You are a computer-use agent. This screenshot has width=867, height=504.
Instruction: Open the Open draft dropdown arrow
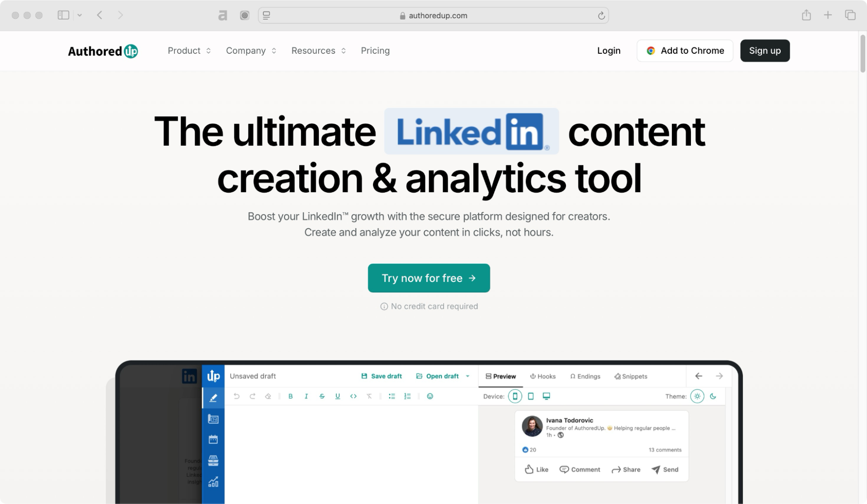tap(467, 376)
